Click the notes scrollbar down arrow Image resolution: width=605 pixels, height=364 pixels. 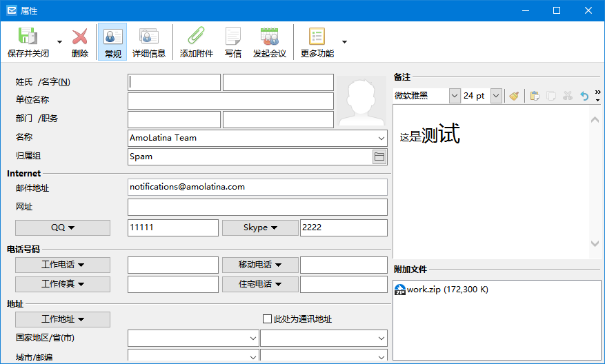tap(595, 243)
